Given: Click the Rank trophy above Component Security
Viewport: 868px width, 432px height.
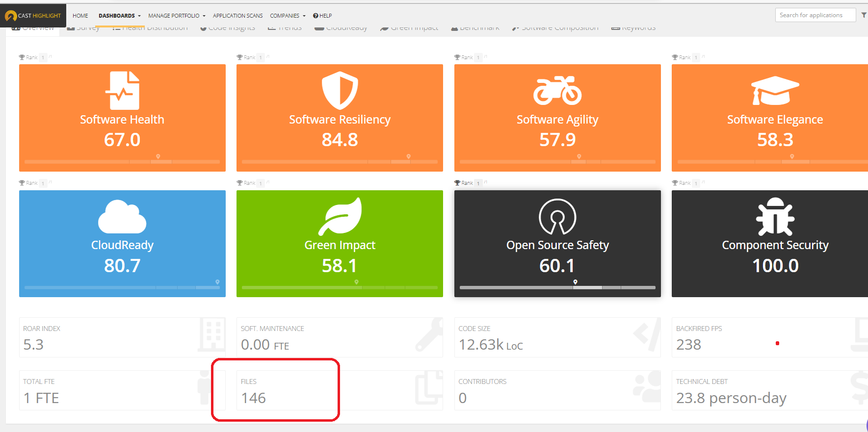Looking at the screenshot, I should [x=675, y=183].
